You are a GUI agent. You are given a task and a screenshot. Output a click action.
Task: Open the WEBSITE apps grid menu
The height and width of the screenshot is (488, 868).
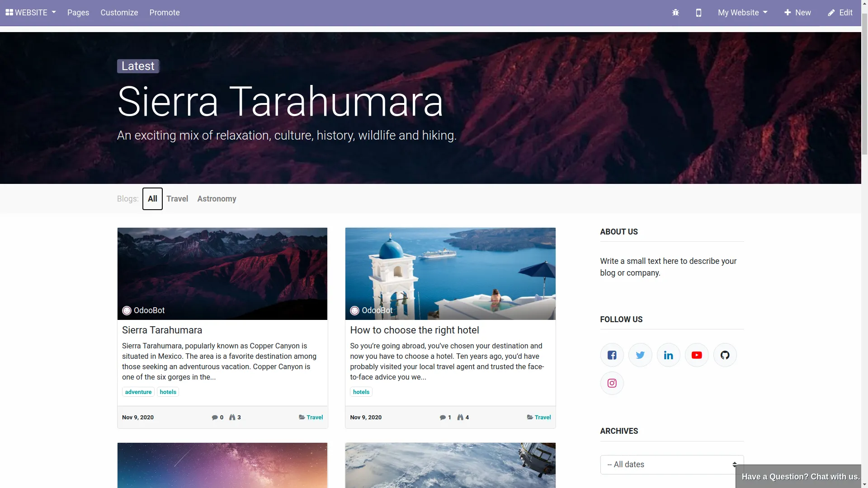coord(30,13)
